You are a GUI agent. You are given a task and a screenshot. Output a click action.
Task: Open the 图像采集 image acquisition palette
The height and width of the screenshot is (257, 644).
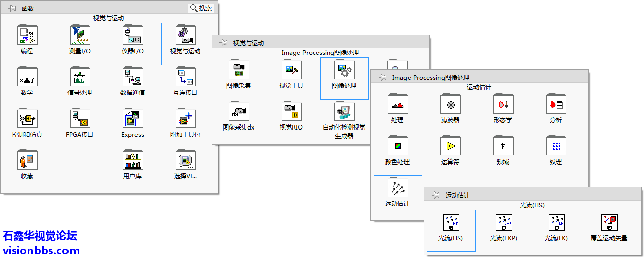[x=239, y=71]
